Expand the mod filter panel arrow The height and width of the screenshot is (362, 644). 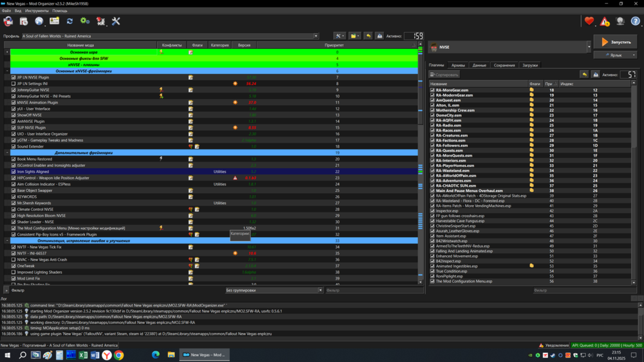6,290
